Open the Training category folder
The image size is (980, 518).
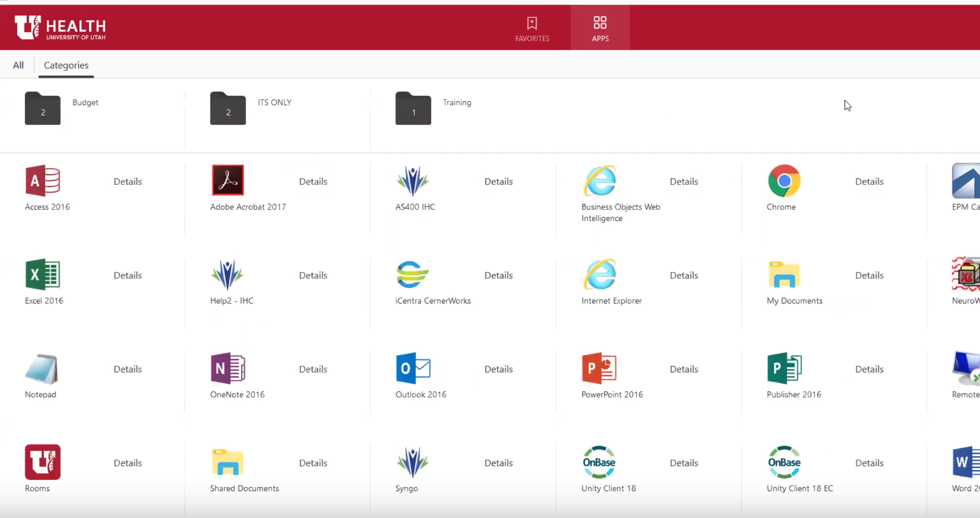(x=413, y=109)
